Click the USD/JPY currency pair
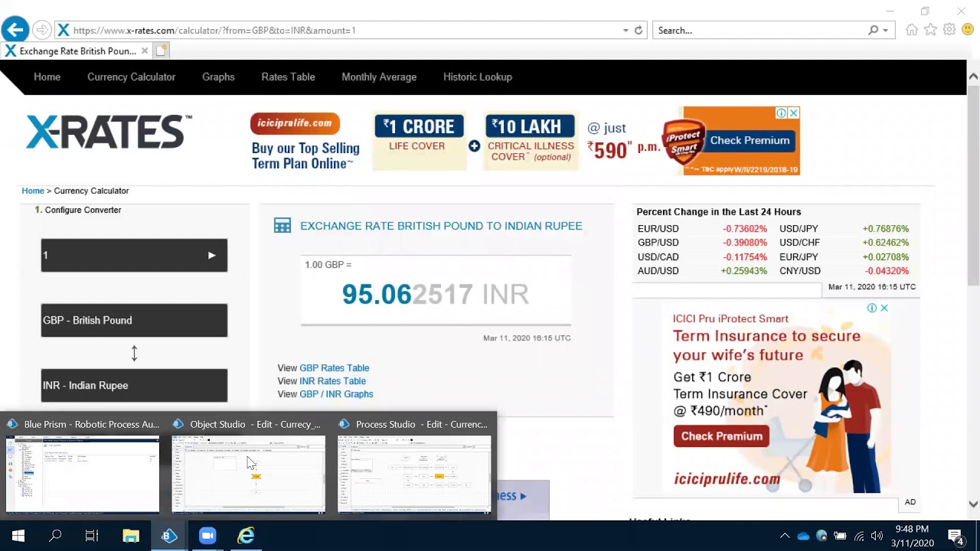980x551 pixels. tap(799, 229)
